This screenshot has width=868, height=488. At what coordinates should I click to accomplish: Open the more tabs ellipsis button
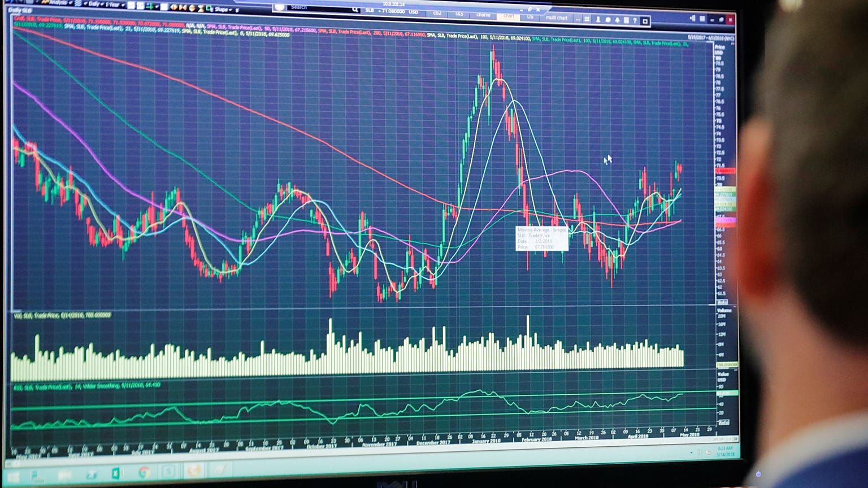[x=578, y=19]
